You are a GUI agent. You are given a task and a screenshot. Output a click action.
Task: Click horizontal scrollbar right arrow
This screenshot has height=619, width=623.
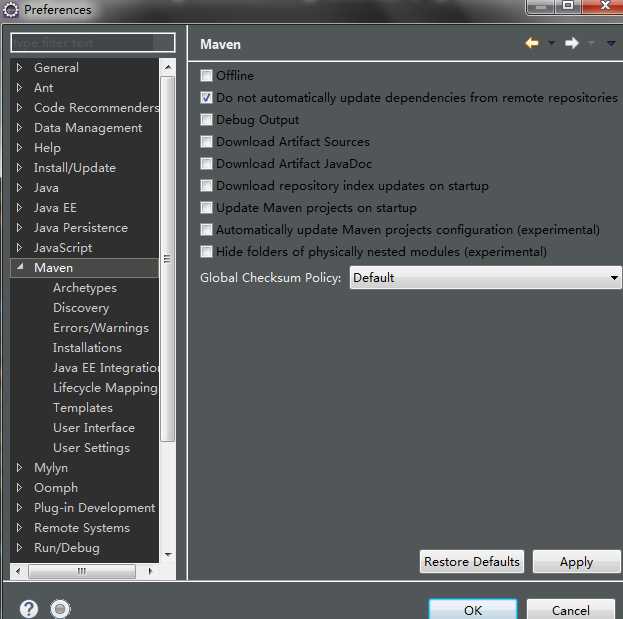coord(150,571)
